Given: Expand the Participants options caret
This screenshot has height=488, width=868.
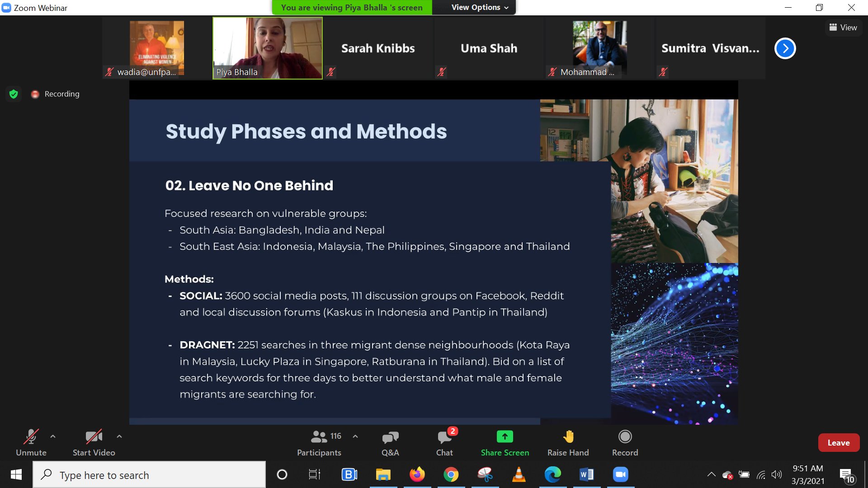Looking at the screenshot, I should [x=355, y=436].
